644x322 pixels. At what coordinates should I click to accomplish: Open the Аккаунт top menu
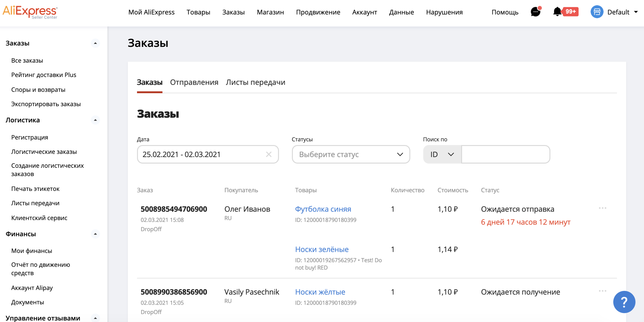365,12
